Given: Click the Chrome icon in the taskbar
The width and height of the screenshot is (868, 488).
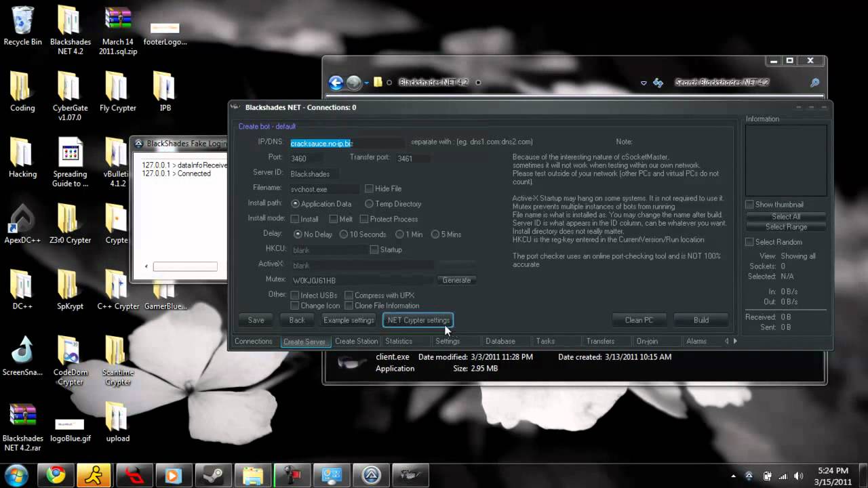Looking at the screenshot, I should click(x=56, y=475).
